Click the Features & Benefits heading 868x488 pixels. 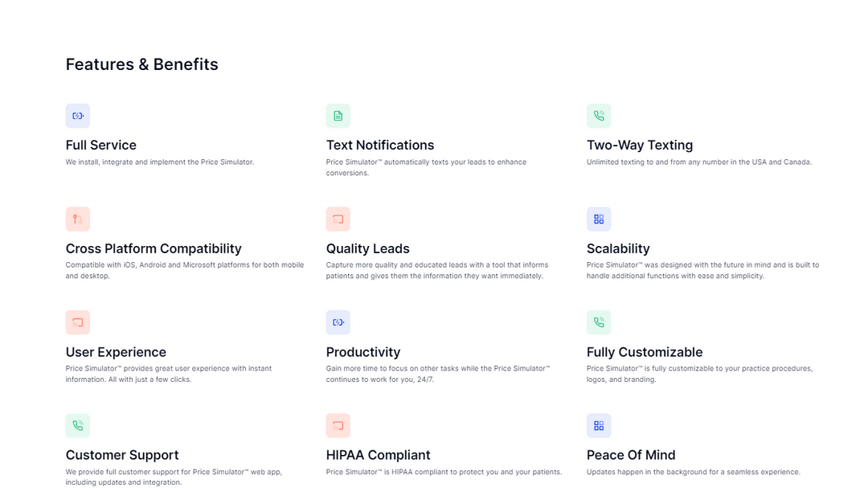tap(142, 64)
